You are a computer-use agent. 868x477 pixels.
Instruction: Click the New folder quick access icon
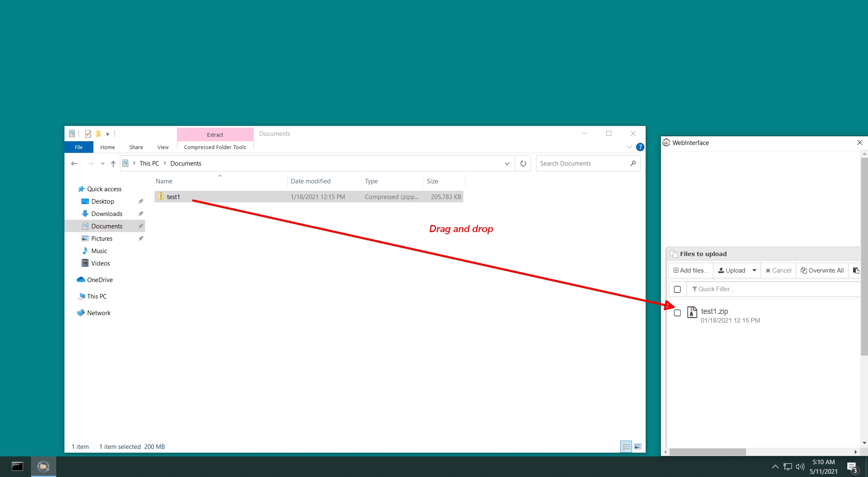(98, 134)
